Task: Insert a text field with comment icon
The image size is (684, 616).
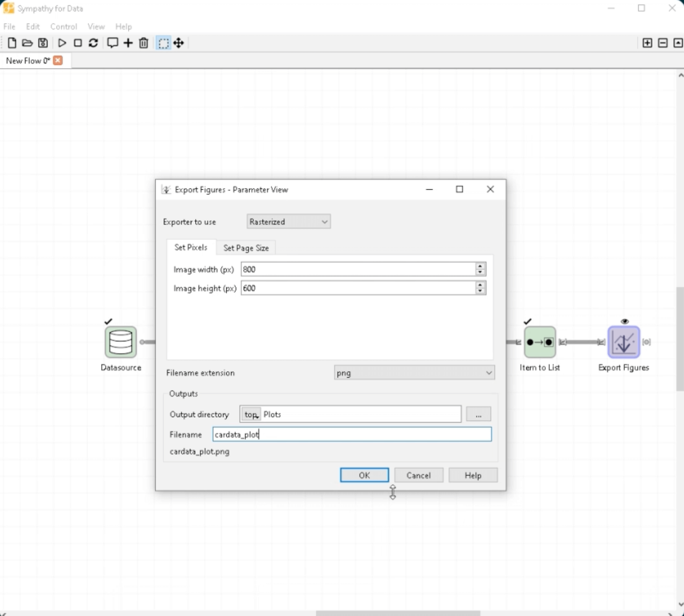Action: (x=113, y=43)
